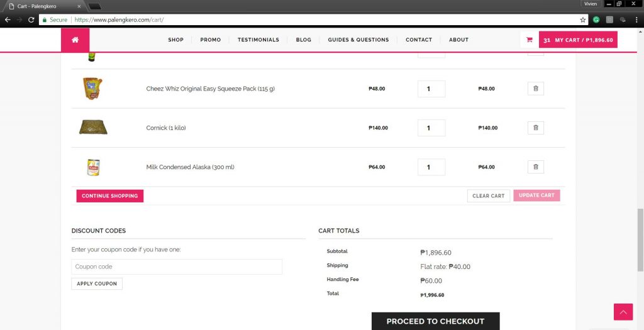
Task: Remove Cornick from cart via trash icon
Action: click(x=535, y=128)
